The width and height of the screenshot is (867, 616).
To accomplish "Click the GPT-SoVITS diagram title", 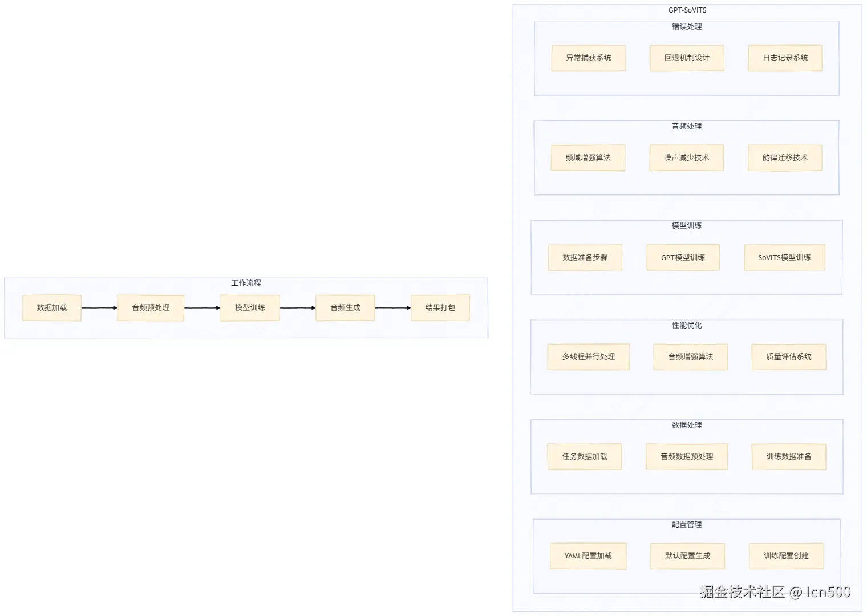I will click(687, 10).
